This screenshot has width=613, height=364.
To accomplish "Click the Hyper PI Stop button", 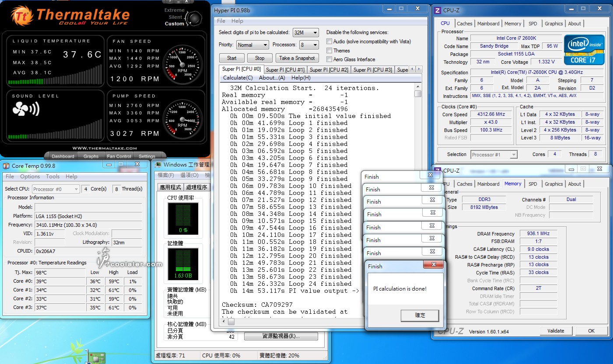I will click(260, 58).
